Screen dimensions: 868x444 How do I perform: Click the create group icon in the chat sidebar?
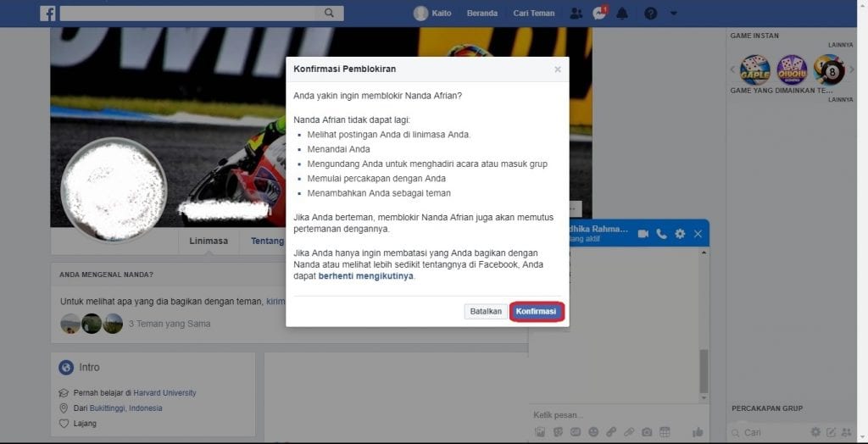847,432
